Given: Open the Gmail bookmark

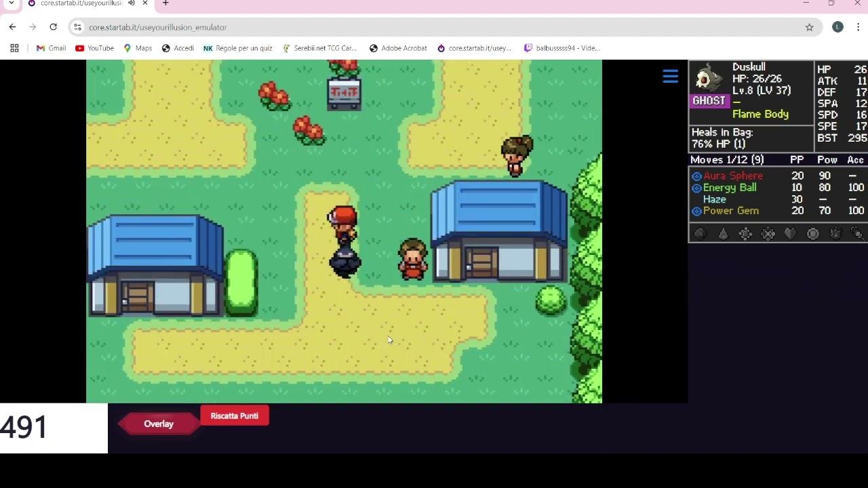Looking at the screenshot, I should [x=51, y=48].
